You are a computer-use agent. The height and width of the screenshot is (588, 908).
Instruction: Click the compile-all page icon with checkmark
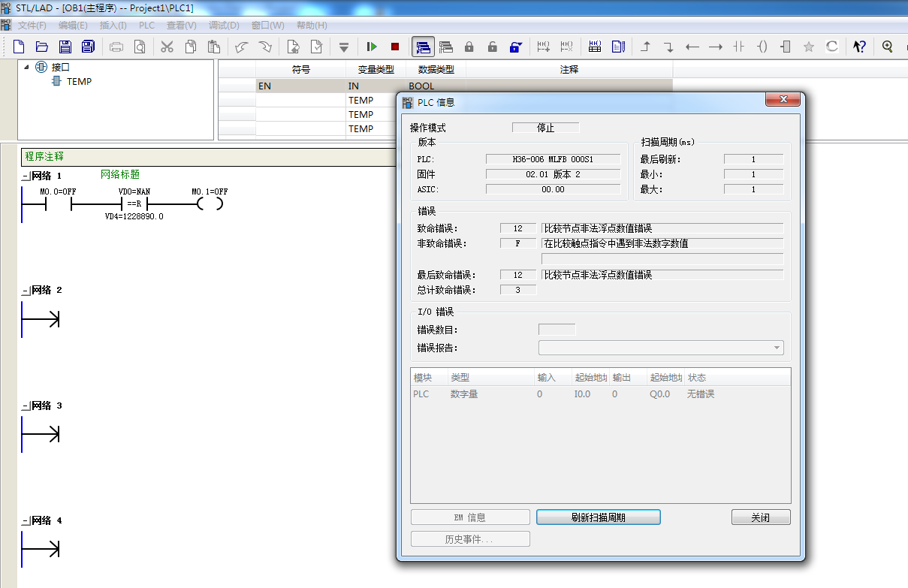click(316, 47)
